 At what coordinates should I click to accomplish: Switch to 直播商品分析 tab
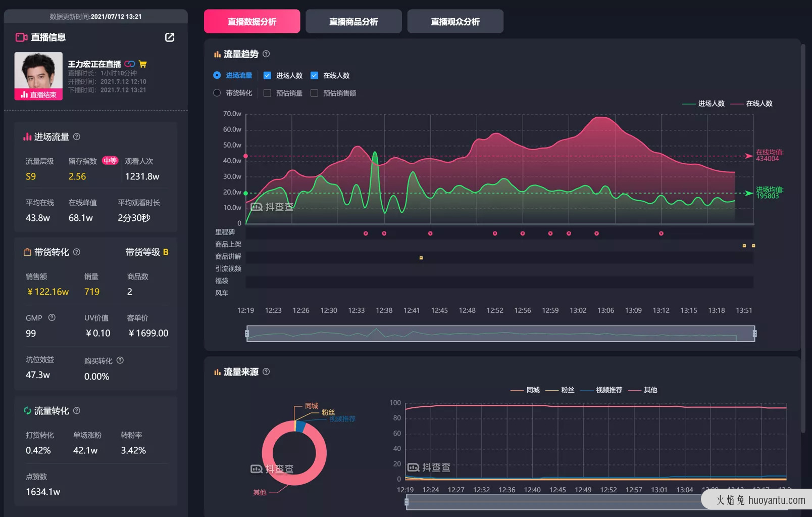(x=353, y=21)
